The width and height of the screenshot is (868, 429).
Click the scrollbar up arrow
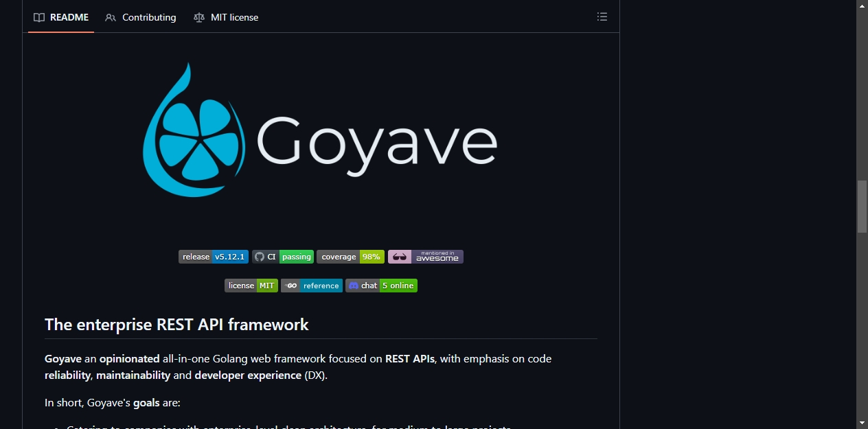862,5
